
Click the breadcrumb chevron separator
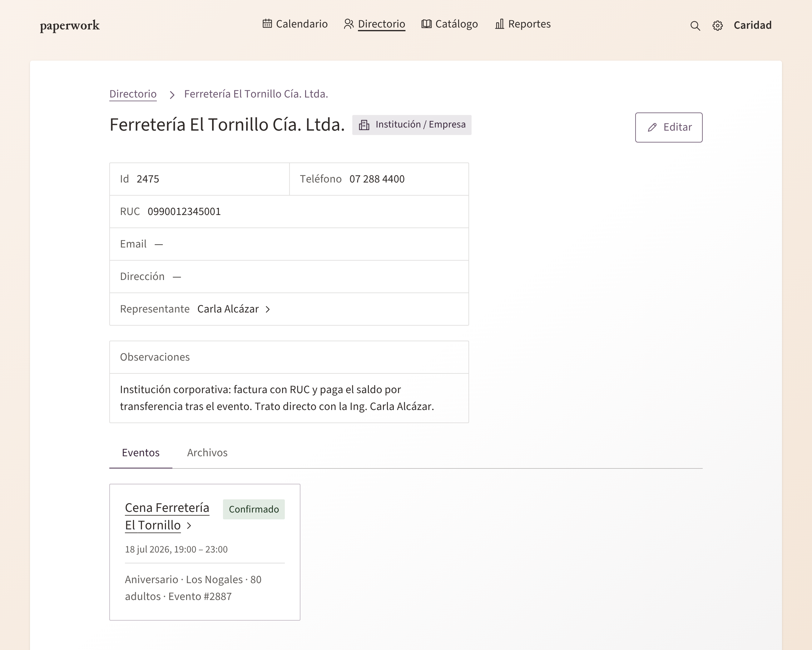point(172,95)
